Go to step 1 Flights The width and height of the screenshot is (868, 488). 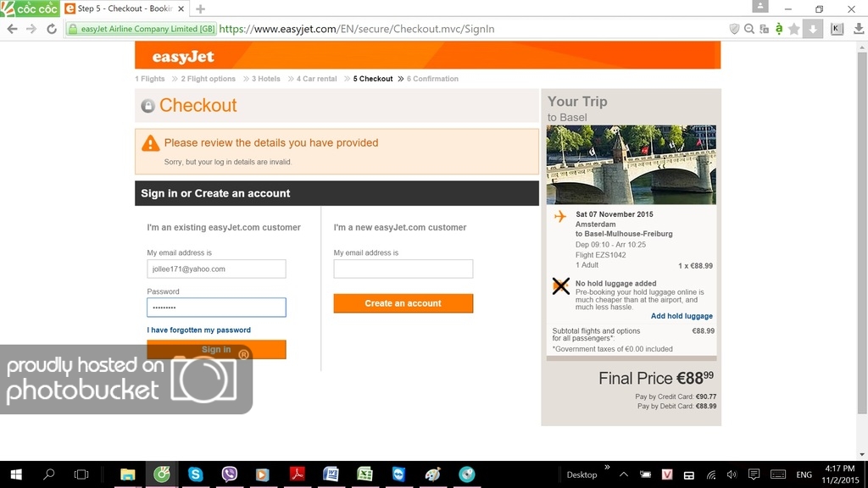[150, 79]
